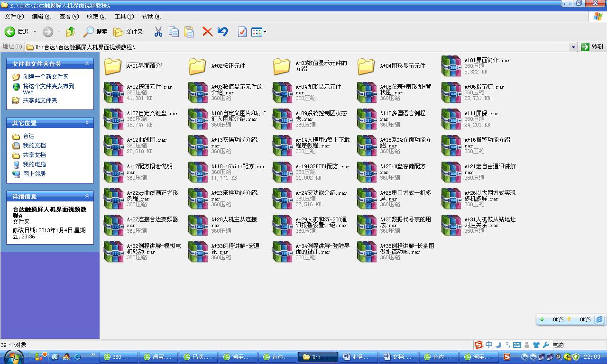Click the Paste clipboard icon
The width and height of the screenshot is (607, 364).
click(x=189, y=32)
